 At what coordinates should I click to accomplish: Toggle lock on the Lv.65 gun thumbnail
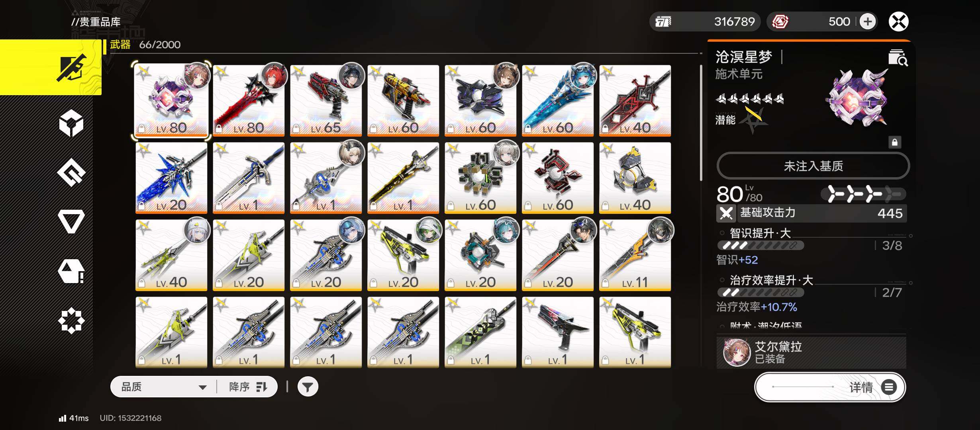coord(296,128)
